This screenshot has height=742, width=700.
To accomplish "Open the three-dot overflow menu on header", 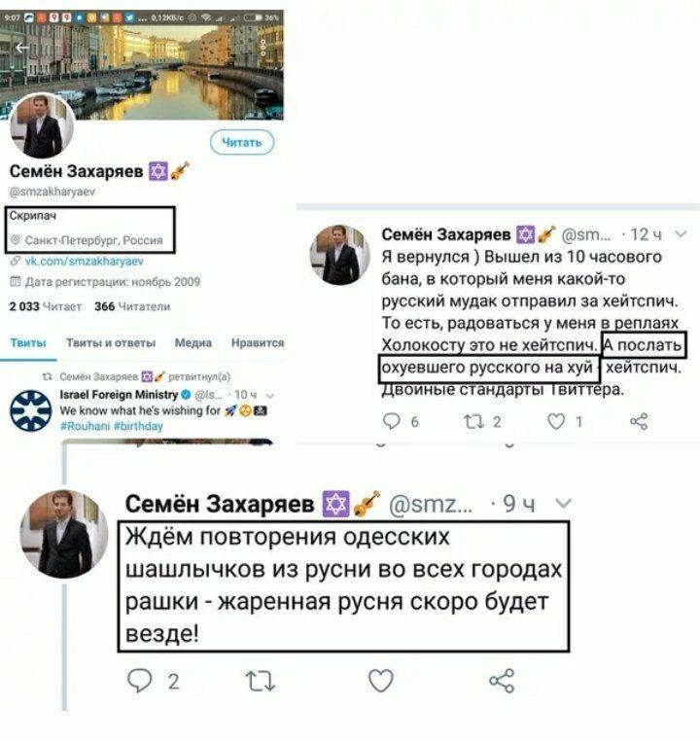I will pos(263,47).
